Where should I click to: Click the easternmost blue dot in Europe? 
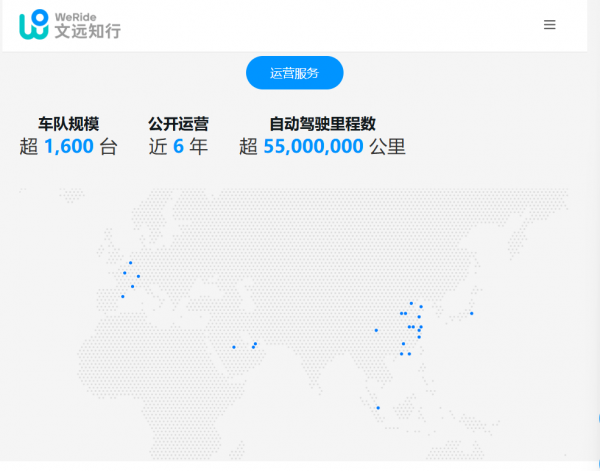point(138,276)
